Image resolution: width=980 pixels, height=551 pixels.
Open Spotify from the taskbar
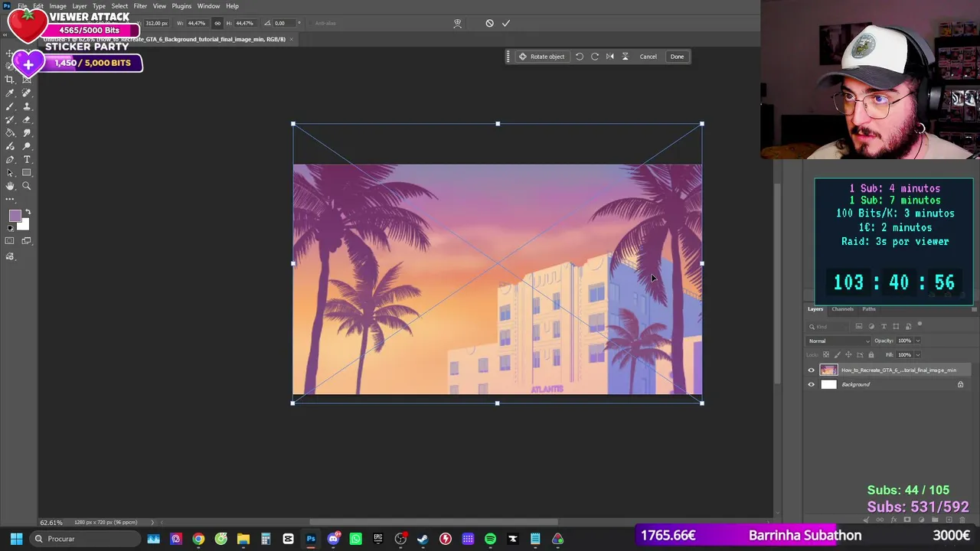pos(490,539)
